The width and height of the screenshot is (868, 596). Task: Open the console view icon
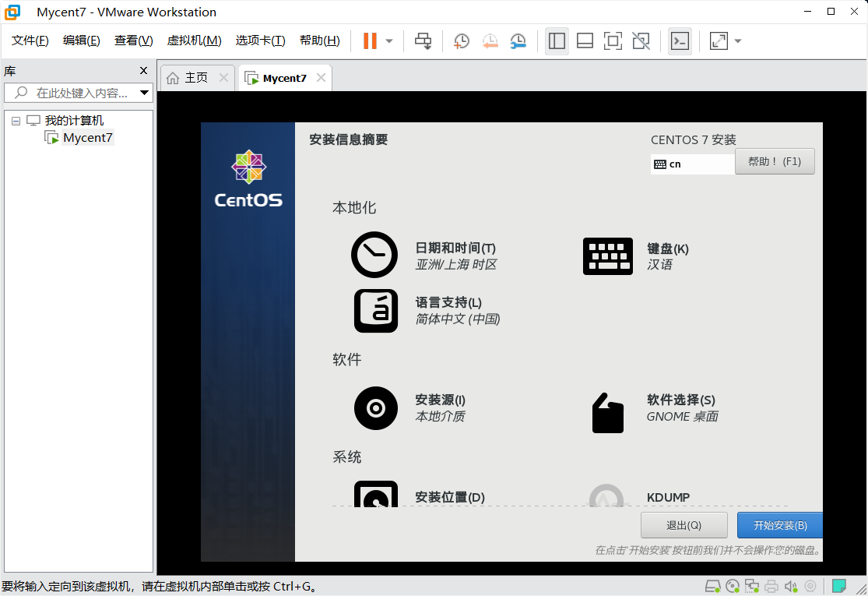point(680,41)
